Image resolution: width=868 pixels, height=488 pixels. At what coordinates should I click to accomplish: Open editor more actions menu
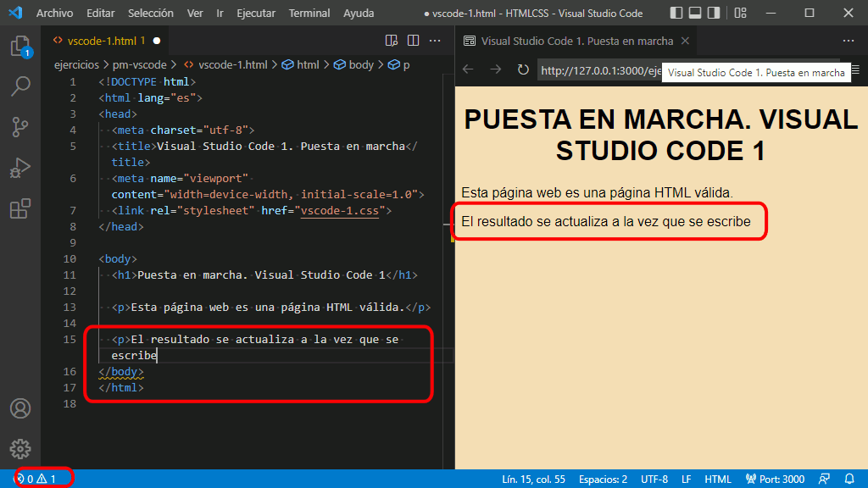point(435,41)
